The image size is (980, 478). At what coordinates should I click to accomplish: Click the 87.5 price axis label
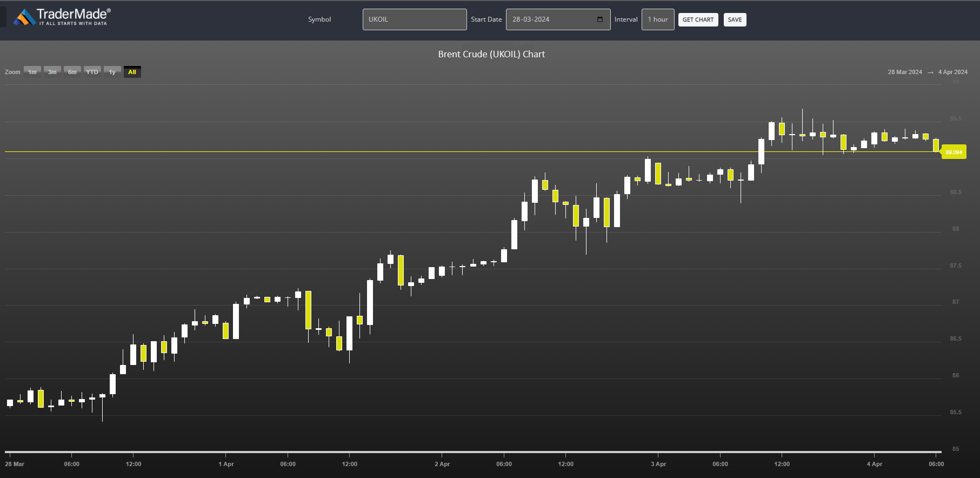coord(956,265)
